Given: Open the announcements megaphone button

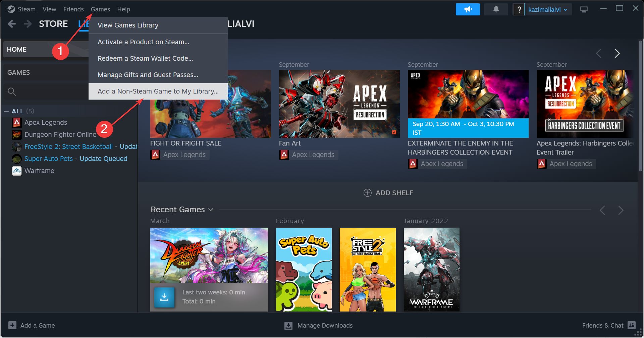Looking at the screenshot, I should point(468,9).
